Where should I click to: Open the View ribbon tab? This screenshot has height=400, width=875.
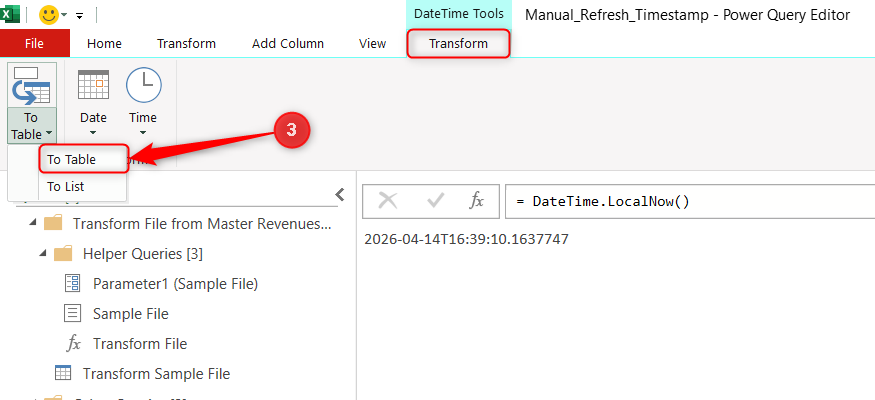[372, 44]
